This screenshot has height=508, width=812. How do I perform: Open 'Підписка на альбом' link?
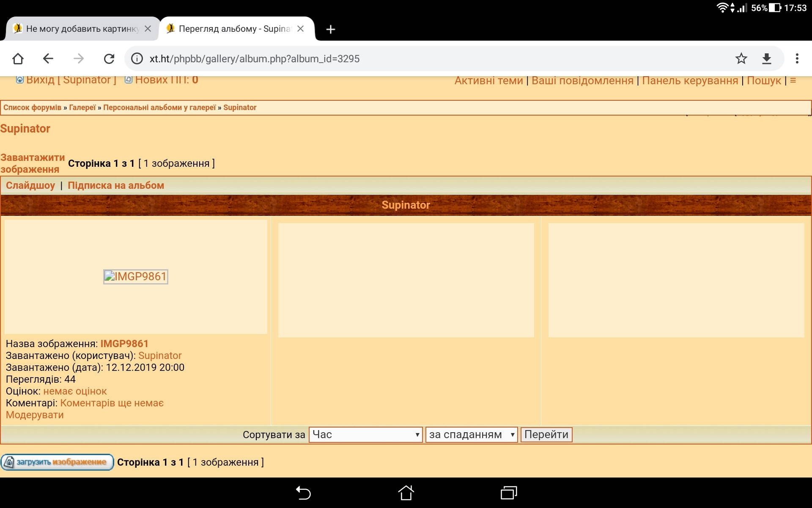116,185
